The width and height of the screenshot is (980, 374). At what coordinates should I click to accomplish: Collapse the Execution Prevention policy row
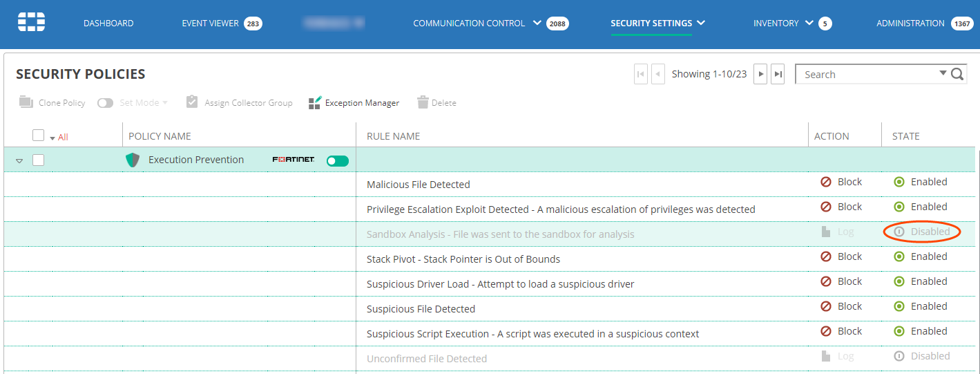pyautogui.click(x=19, y=160)
